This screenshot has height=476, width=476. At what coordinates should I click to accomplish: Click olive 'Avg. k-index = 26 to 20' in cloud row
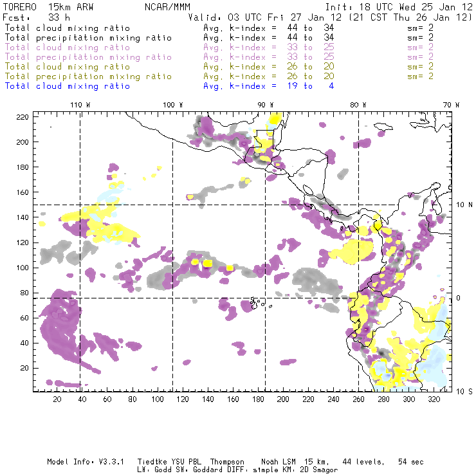(x=269, y=66)
